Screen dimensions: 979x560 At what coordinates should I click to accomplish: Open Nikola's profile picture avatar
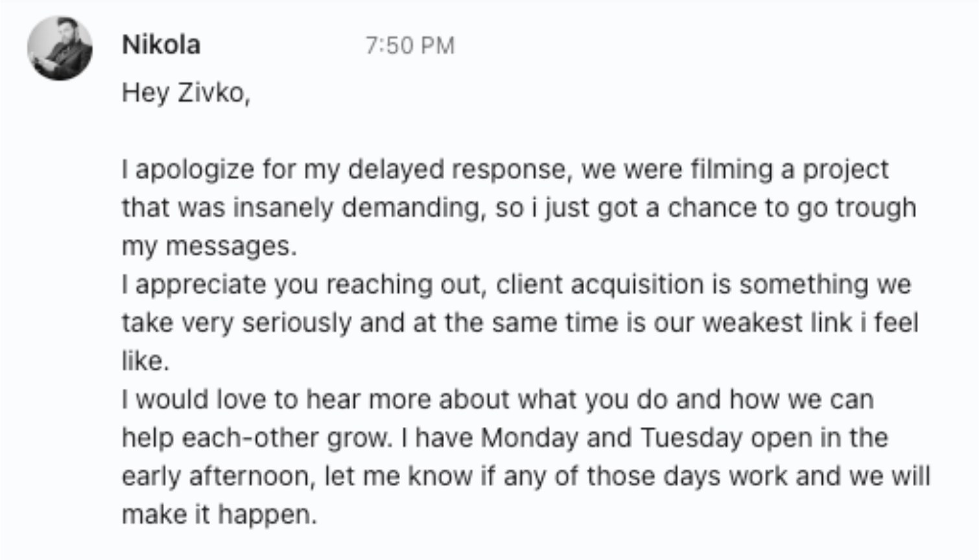pyautogui.click(x=60, y=49)
